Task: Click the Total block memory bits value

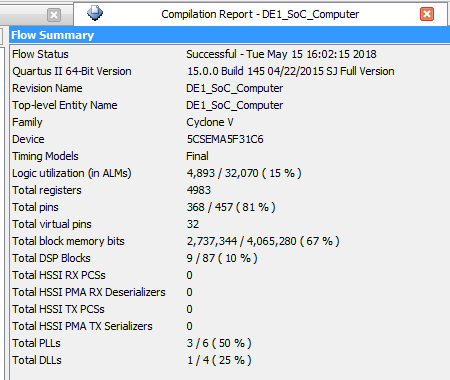Action: [263, 241]
